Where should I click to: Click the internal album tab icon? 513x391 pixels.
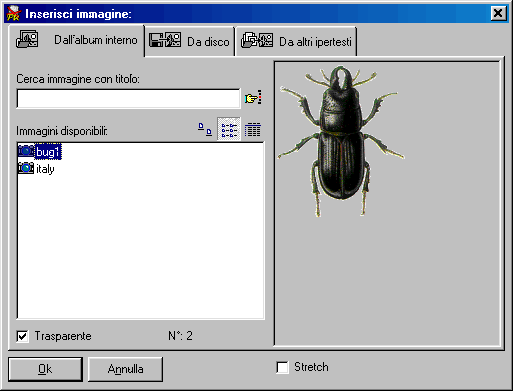pyautogui.click(x=27, y=39)
